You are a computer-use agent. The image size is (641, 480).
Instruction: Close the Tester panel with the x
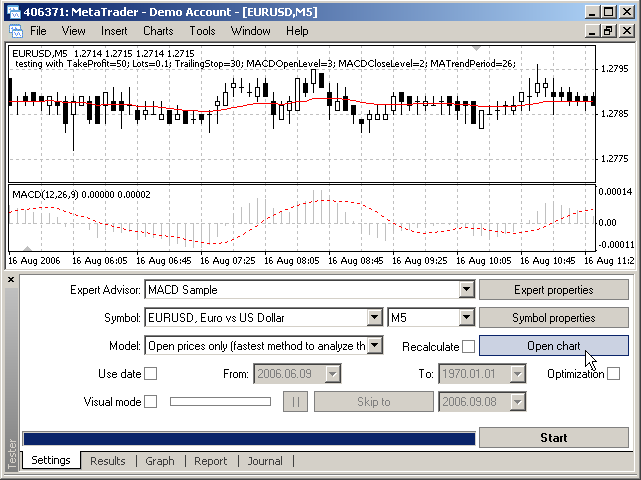pyautogui.click(x=11, y=280)
